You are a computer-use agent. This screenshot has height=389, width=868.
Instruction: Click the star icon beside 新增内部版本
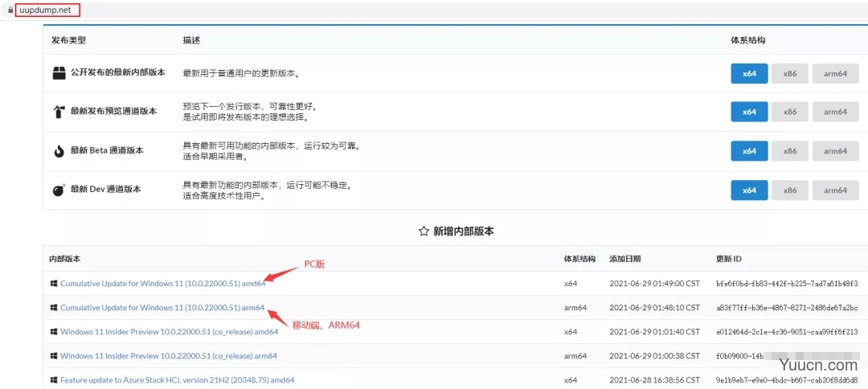(424, 231)
